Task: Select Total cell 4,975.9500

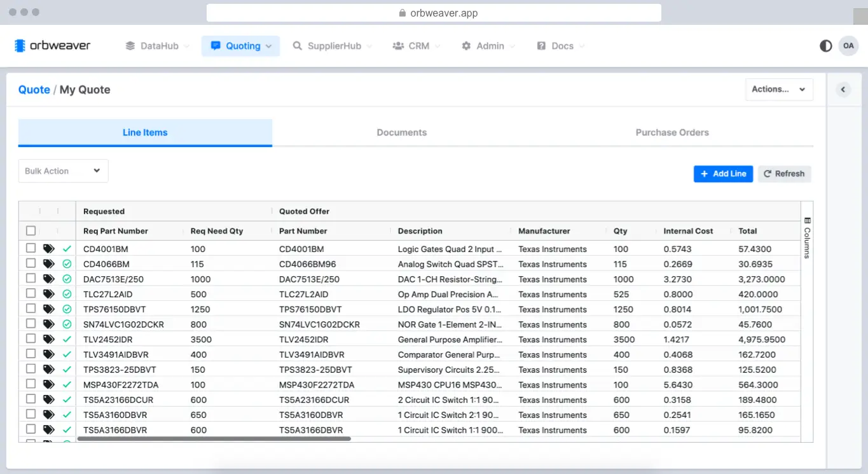Action: 762,340
